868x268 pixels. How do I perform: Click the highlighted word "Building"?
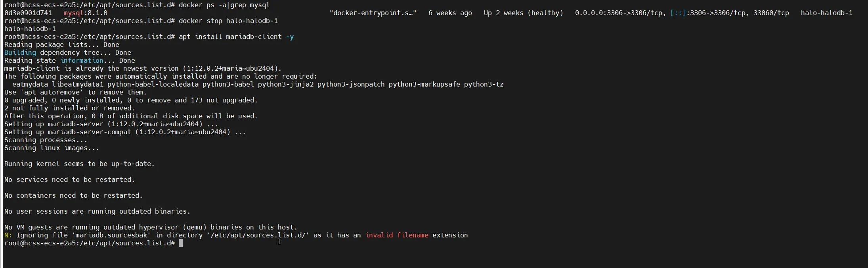(20, 52)
